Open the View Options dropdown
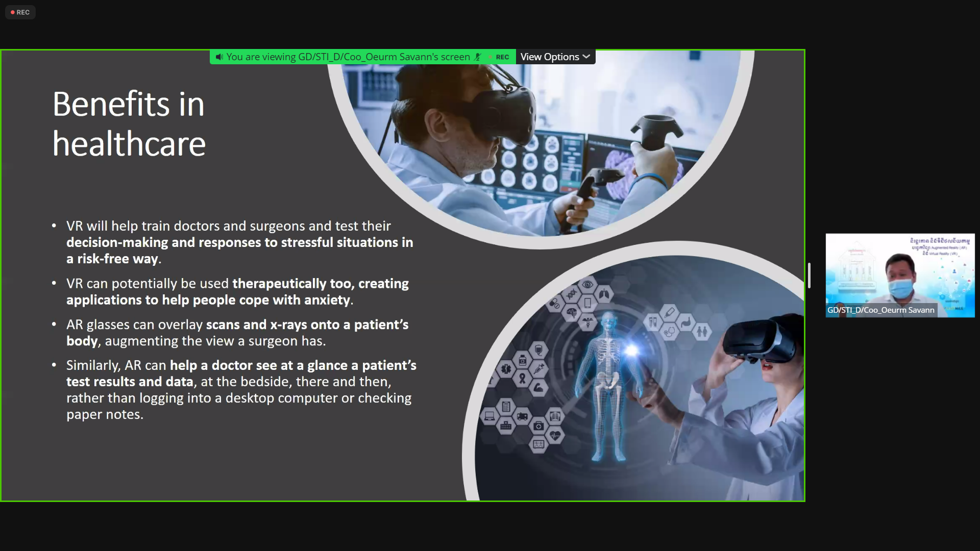The image size is (980, 551). 555,57
